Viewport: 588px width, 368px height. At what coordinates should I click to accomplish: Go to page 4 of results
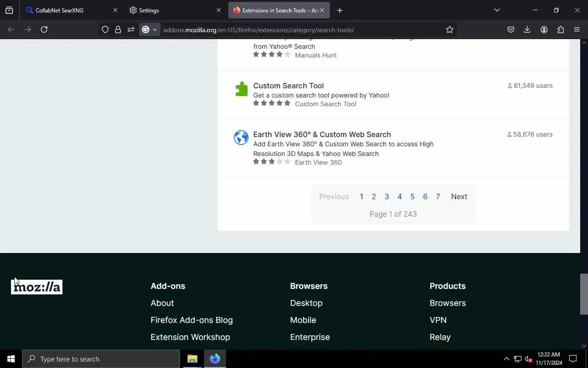point(400,196)
